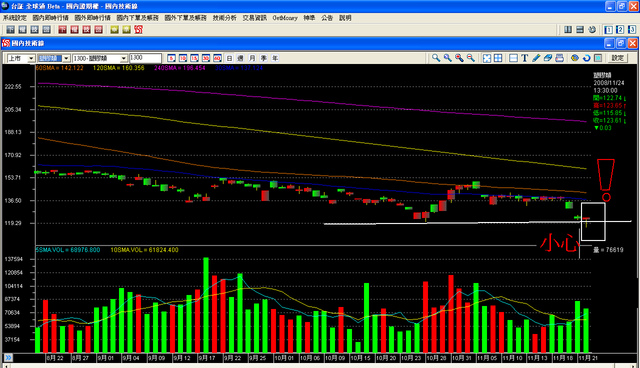Switch to the 10-minute chart period

[183, 58]
